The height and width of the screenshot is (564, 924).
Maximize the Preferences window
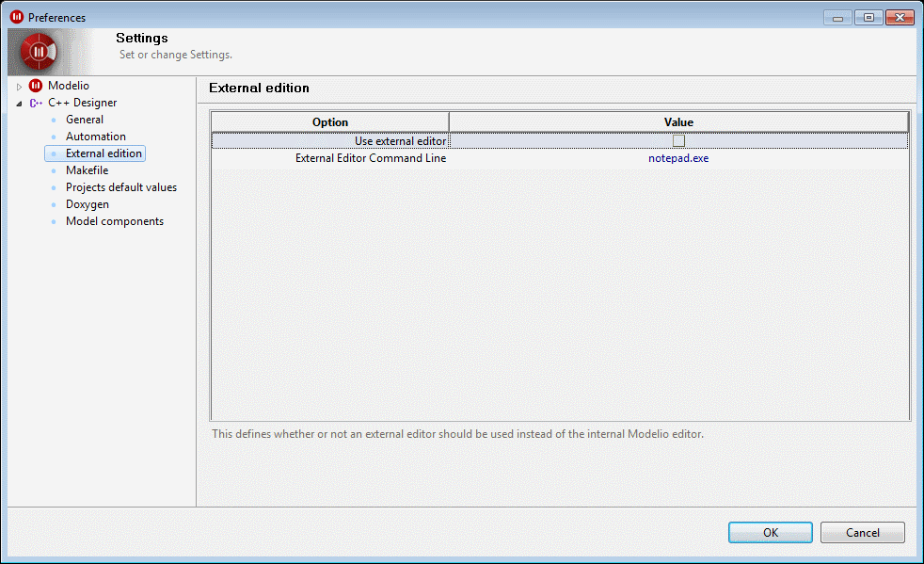(x=868, y=18)
